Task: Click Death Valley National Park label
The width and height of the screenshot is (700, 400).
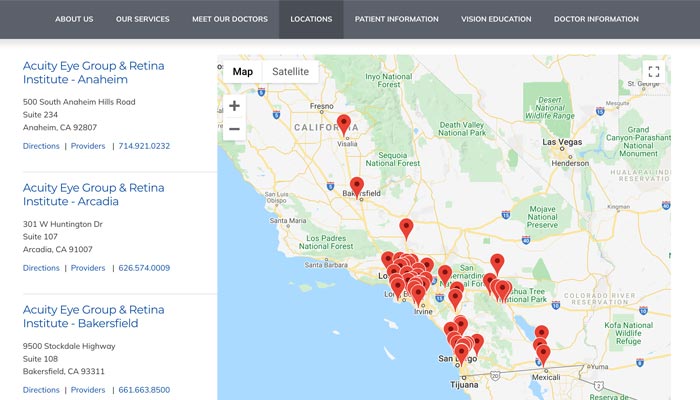Action: [x=462, y=129]
